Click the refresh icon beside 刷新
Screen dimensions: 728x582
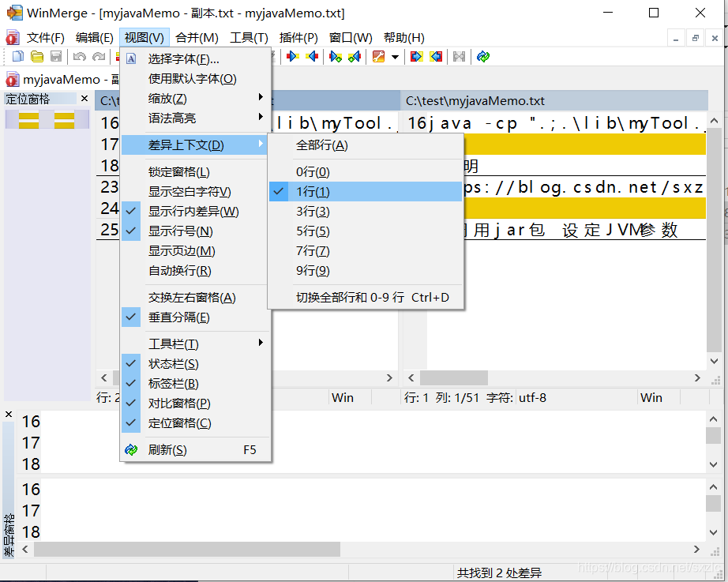(x=131, y=449)
